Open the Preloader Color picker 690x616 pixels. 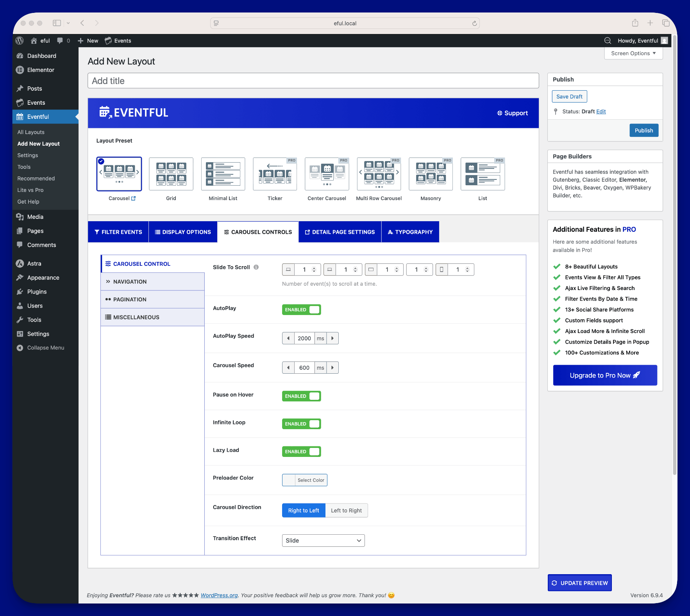click(304, 480)
